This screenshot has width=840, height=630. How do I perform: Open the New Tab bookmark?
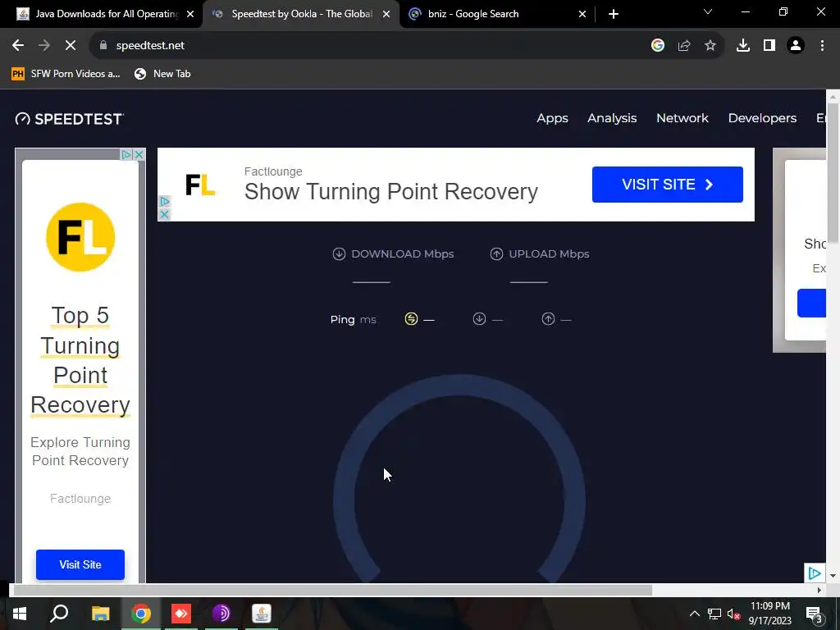(162, 74)
